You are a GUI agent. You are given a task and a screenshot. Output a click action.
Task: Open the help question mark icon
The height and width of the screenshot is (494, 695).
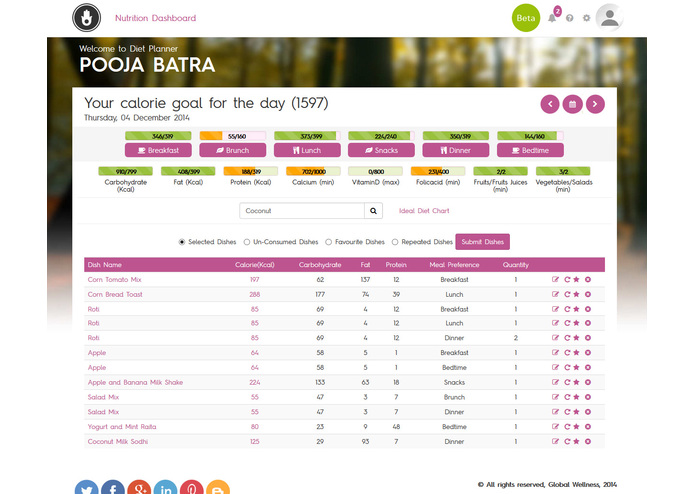pos(570,18)
